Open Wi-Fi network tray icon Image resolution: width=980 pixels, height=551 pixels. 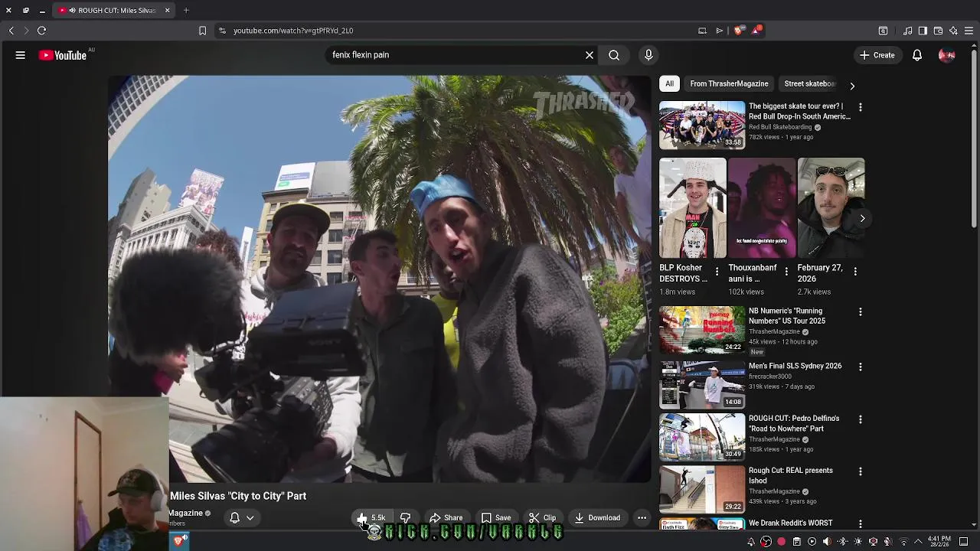[x=903, y=542]
